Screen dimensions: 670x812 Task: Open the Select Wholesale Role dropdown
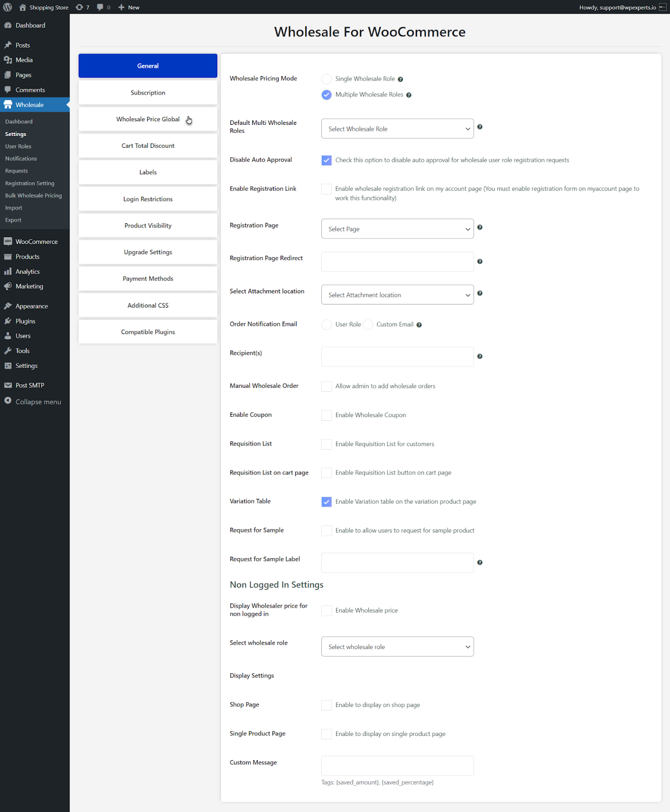(x=397, y=129)
